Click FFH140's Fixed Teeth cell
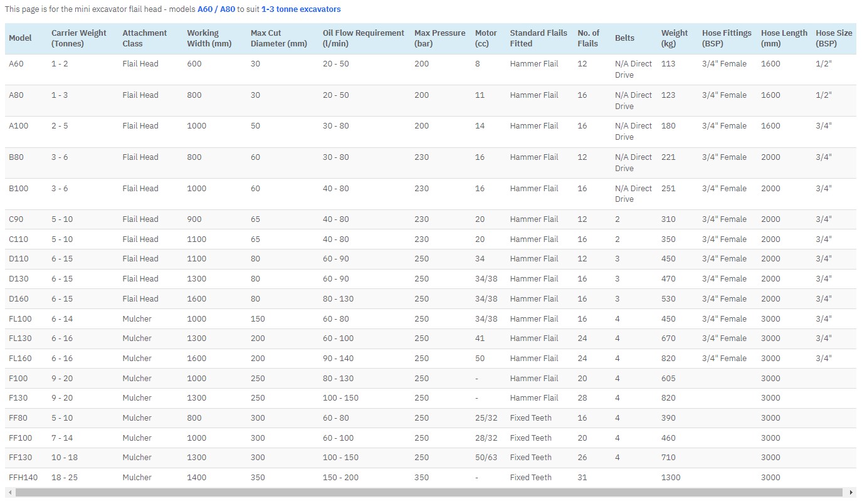The width and height of the screenshot is (862, 504). 531,478
